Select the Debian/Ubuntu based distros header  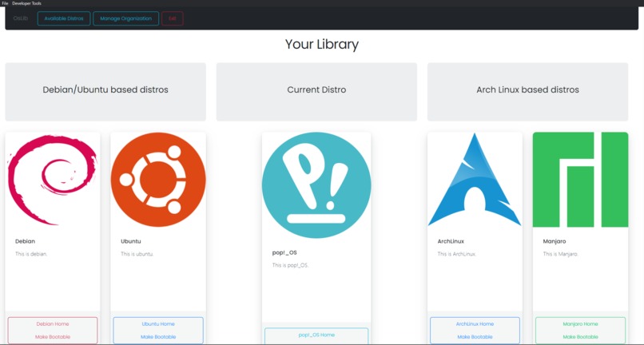coord(105,92)
